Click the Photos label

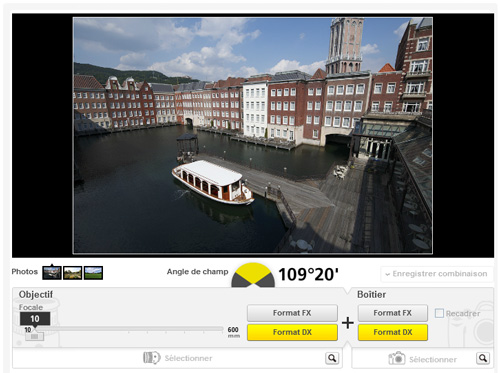25,272
